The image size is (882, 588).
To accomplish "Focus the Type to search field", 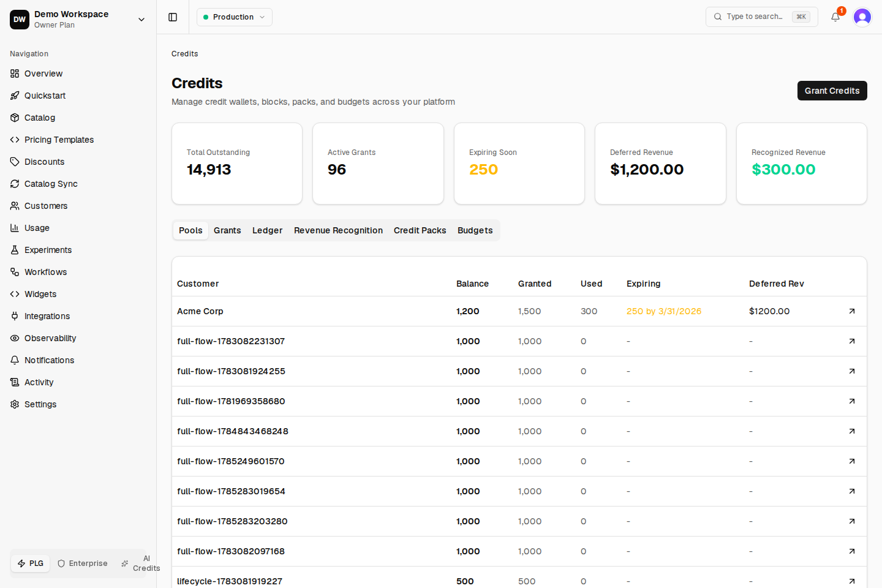I will tap(762, 17).
